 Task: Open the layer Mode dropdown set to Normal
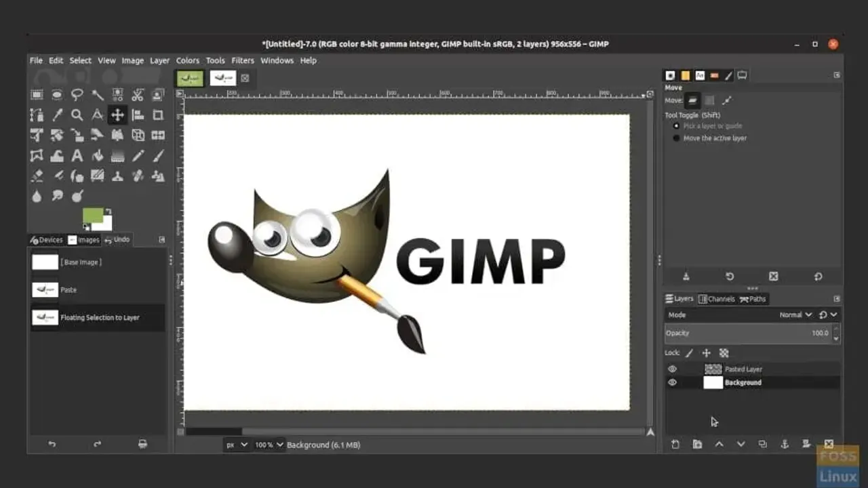click(795, 314)
